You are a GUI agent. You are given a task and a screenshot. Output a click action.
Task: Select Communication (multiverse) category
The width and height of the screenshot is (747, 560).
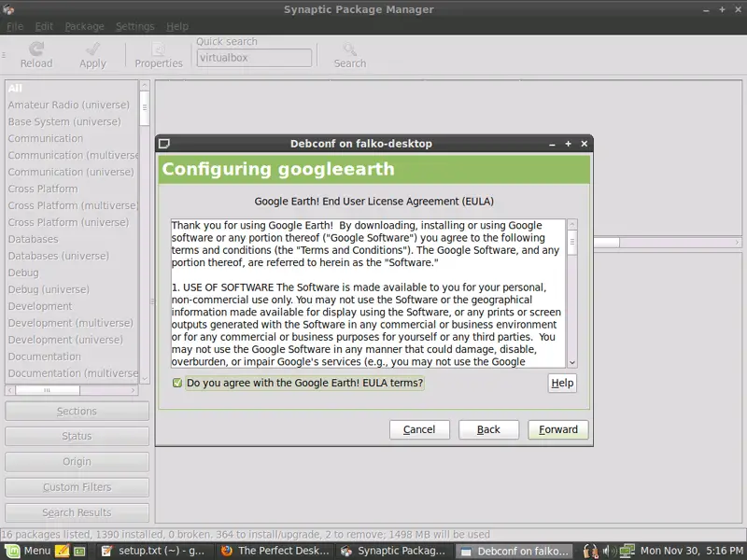pyautogui.click(x=72, y=155)
